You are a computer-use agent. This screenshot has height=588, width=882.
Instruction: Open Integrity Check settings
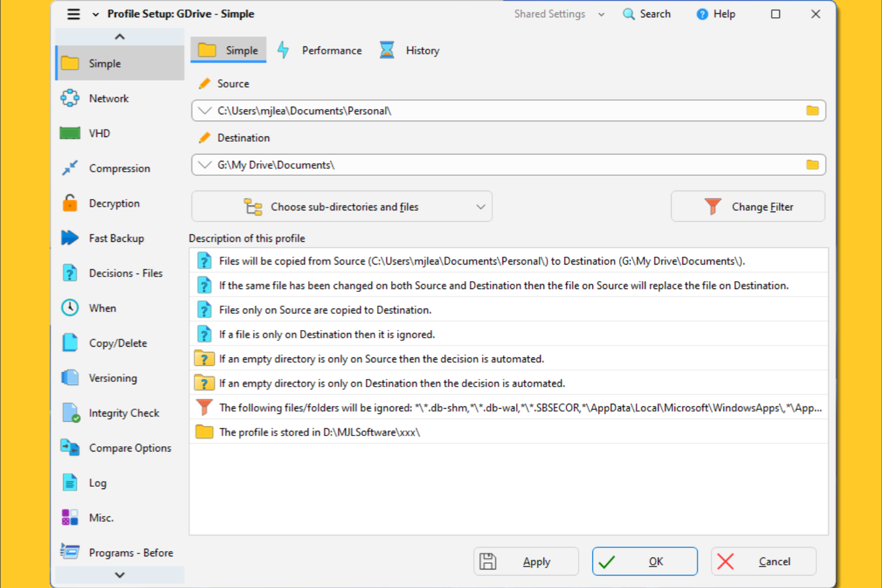click(124, 412)
